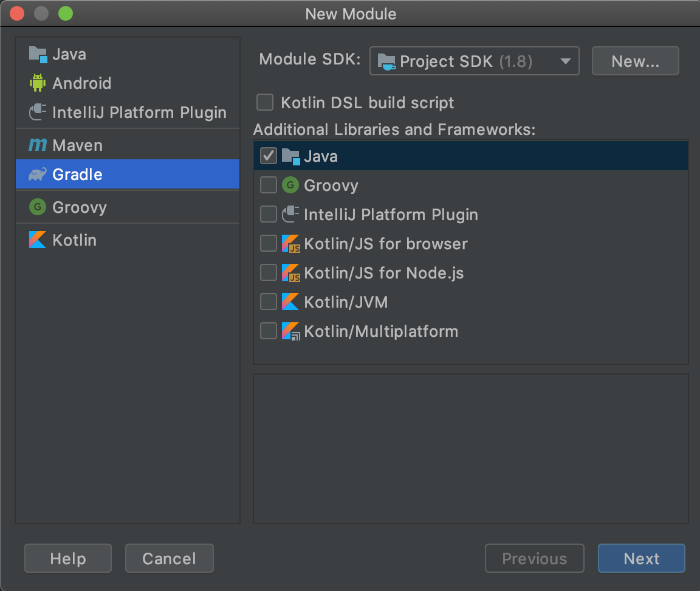Check the Kotlin/JS for Node.js checkbox
The width and height of the screenshot is (700, 591).
(x=269, y=272)
